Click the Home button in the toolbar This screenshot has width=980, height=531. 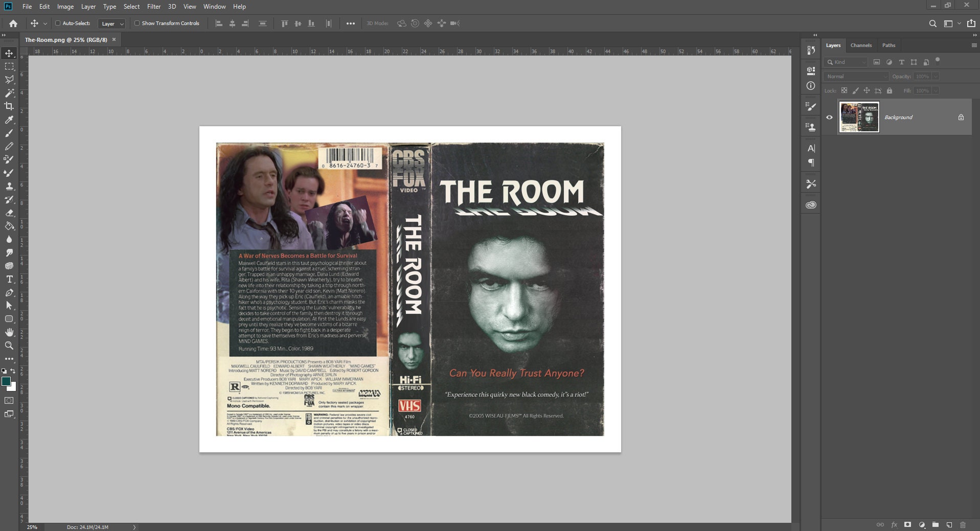tap(12, 23)
